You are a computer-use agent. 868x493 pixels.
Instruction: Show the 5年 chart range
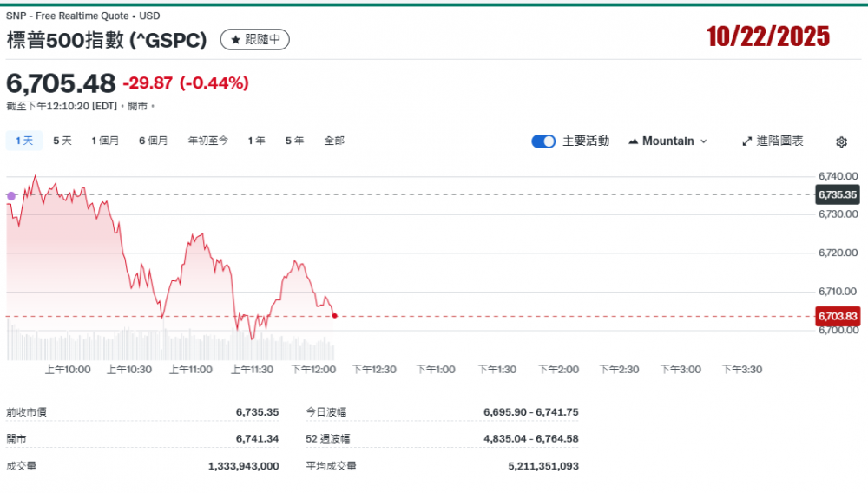(x=294, y=141)
